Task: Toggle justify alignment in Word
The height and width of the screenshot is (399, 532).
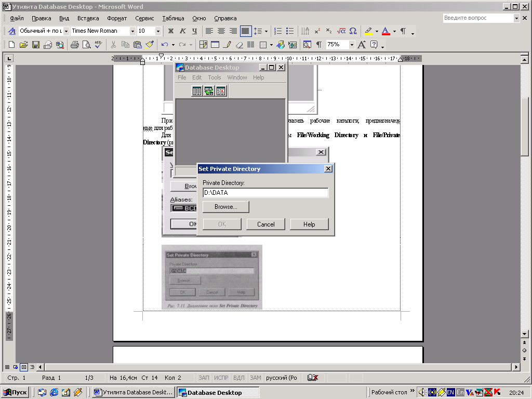Action: coord(245,31)
